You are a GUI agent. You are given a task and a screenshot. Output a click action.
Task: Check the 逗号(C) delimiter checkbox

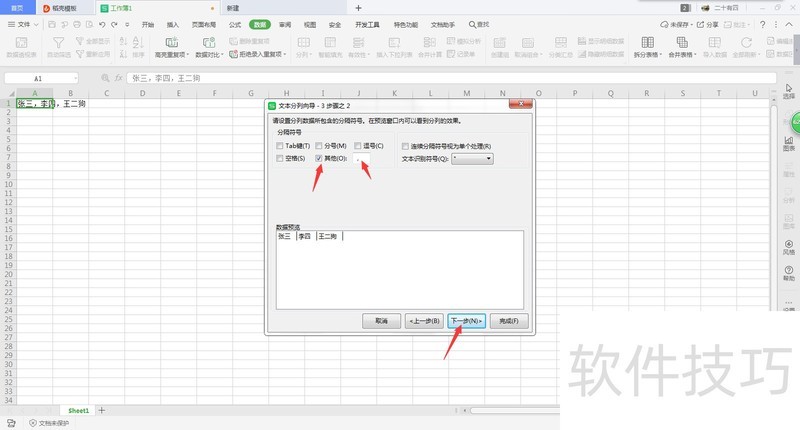pyautogui.click(x=358, y=146)
